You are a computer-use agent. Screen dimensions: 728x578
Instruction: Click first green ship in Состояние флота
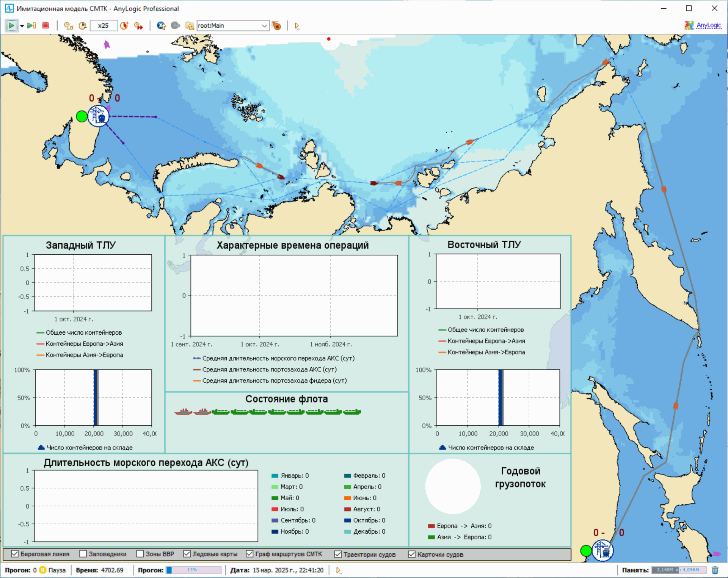[221, 412]
